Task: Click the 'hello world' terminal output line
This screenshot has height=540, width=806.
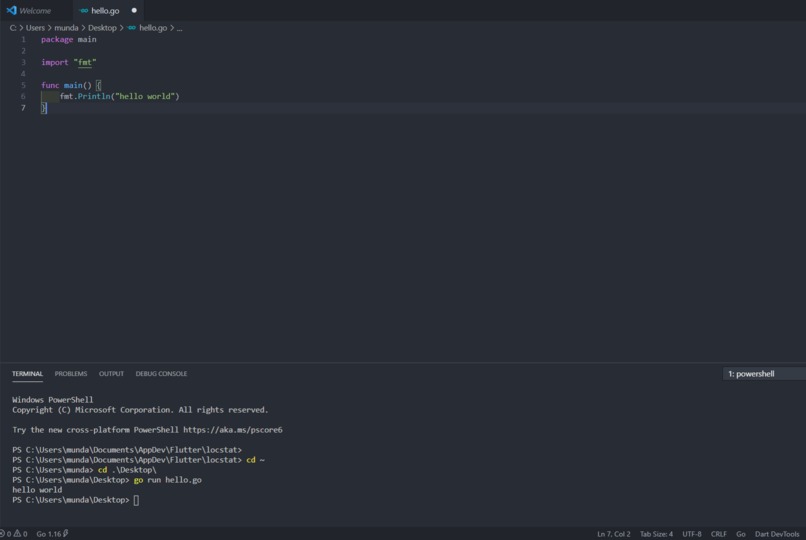Action: point(37,490)
